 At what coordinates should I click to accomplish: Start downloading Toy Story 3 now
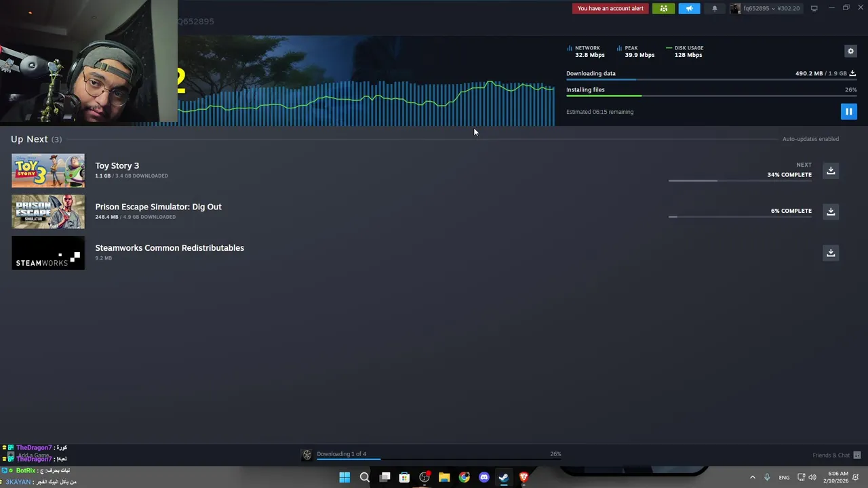pos(831,171)
